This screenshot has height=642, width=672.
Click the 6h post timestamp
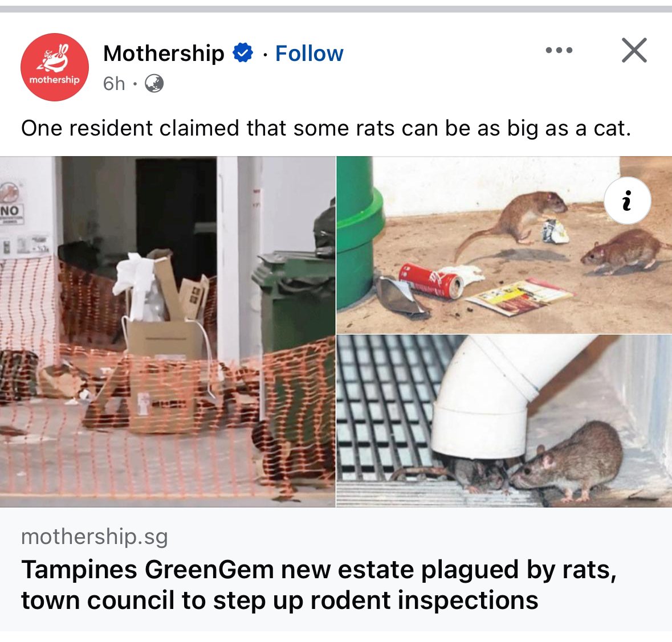(114, 84)
